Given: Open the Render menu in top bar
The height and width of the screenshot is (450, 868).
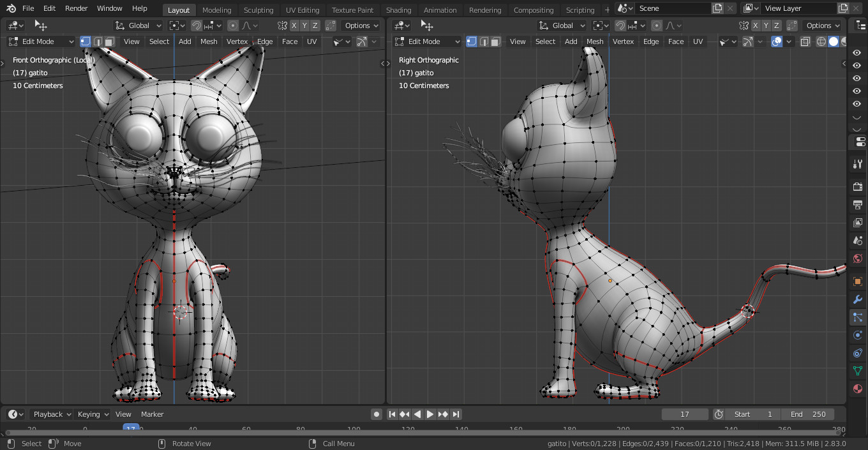Looking at the screenshot, I should (x=76, y=8).
